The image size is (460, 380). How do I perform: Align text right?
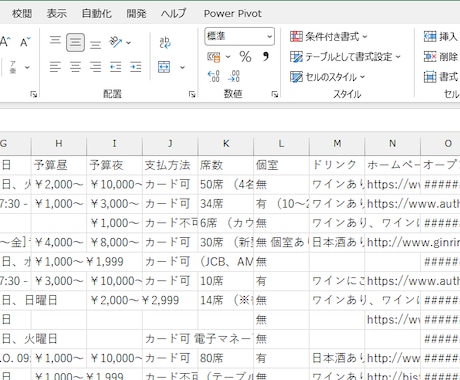[95, 67]
